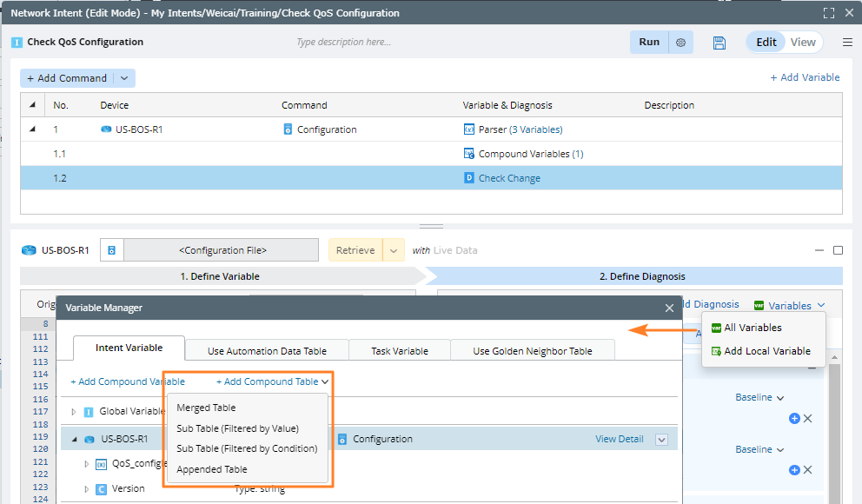Click the Add Variable link
The image size is (862, 504).
805,77
